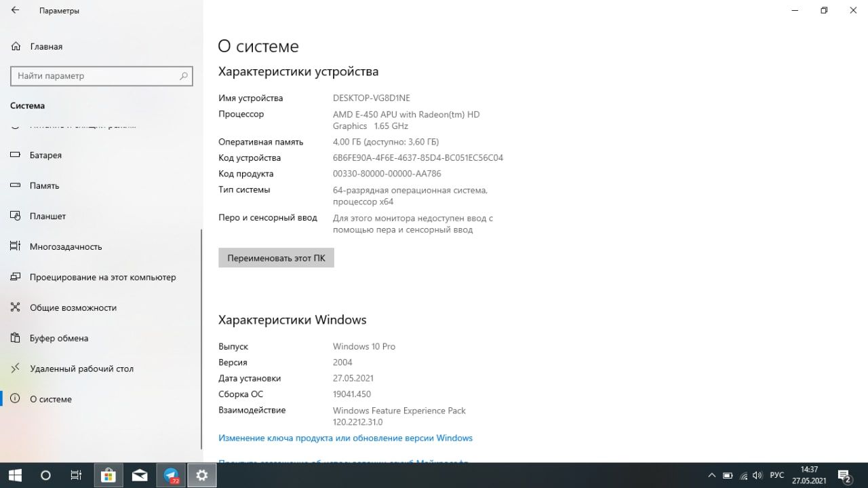
Task: Restore down the Параметры window
Action: (x=824, y=10)
